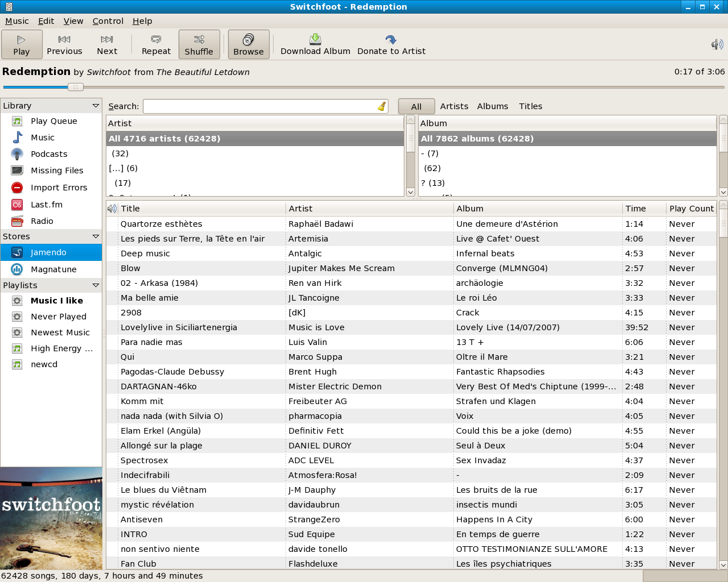This screenshot has height=582, width=728.
Task: Sort by Time column header
Action: [x=644, y=209]
